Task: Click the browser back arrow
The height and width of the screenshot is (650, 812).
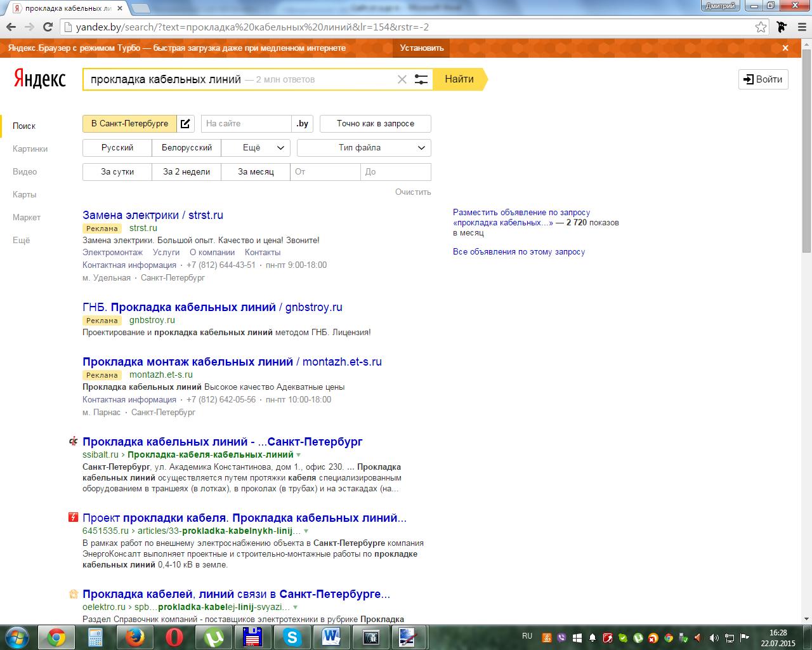Action: 11,27
